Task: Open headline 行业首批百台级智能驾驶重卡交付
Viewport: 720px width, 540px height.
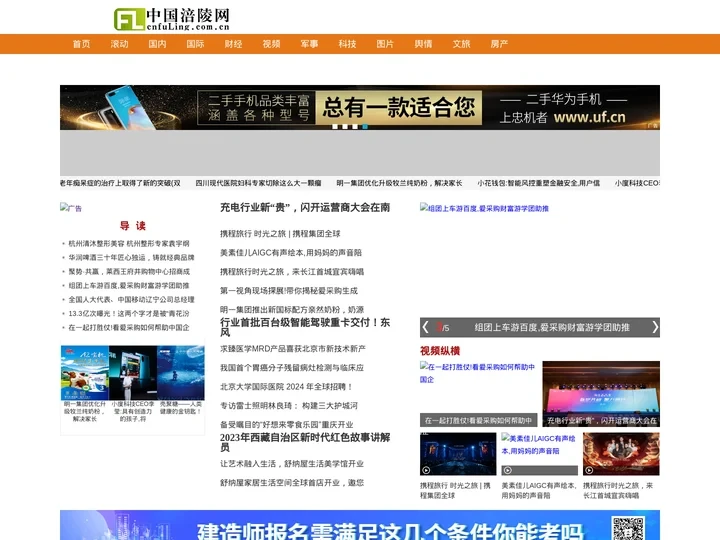Action: pos(305,327)
